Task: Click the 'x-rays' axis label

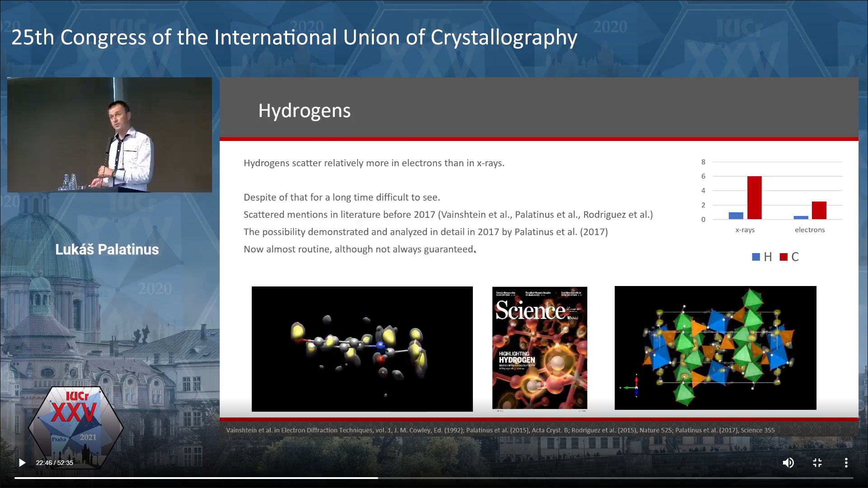Action: [745, 230]
